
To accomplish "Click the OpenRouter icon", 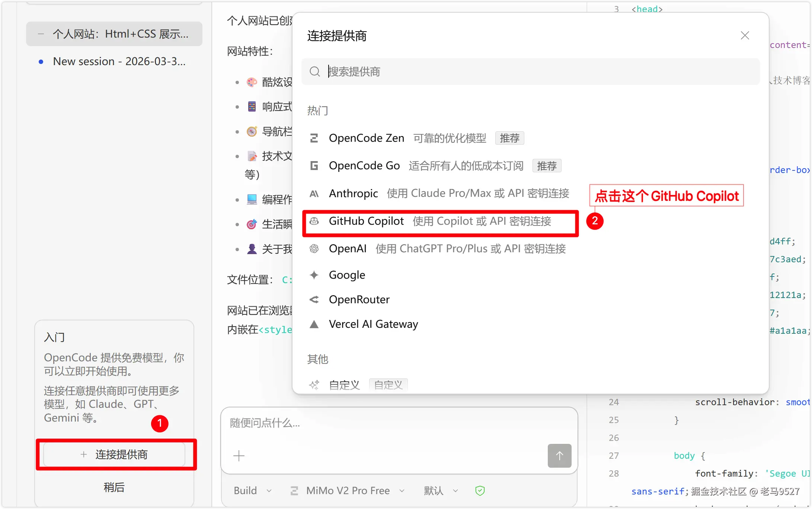I will click(x=314, y=300).
